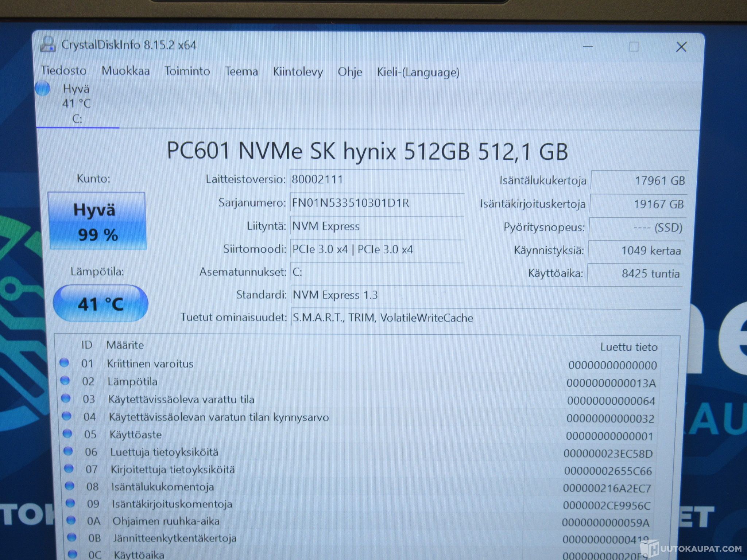Viewport: 747px width, 560px height.
Task: Open the Kiintolevy menu
Action: (x=298, y=72)
